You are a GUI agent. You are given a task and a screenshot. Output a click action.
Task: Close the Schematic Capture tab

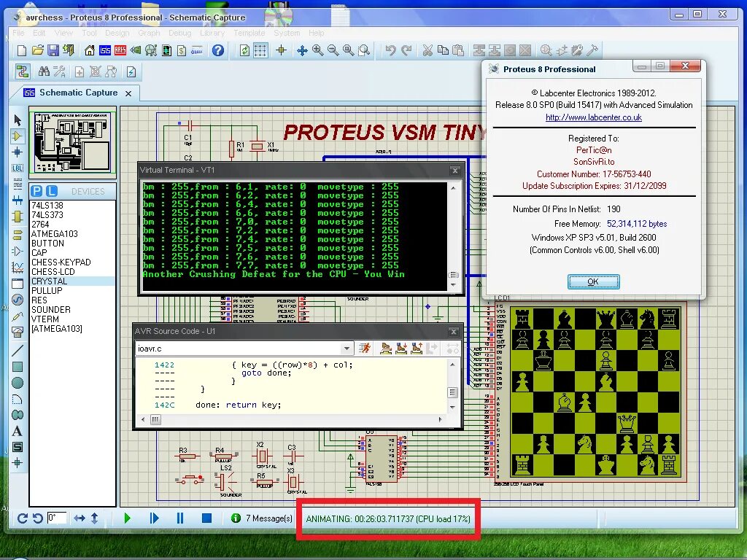pyautogui.click(x=128, y=93)
